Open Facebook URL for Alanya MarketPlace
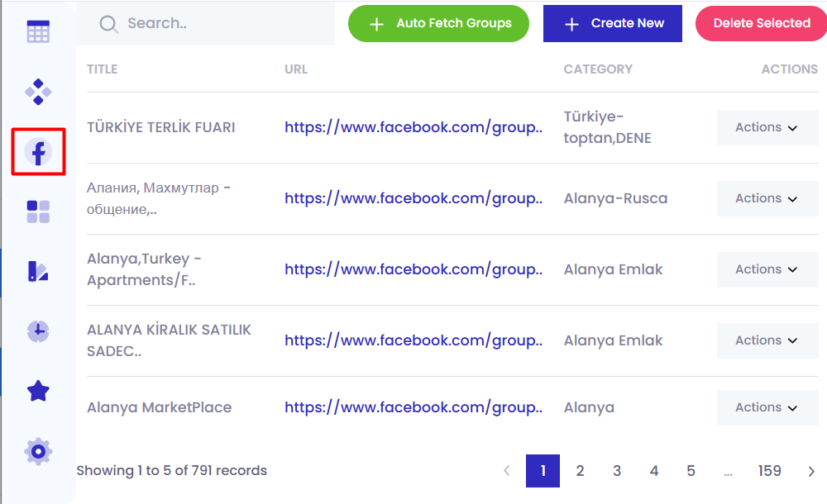Screen dimensions: 827x504 coord(413,407)
